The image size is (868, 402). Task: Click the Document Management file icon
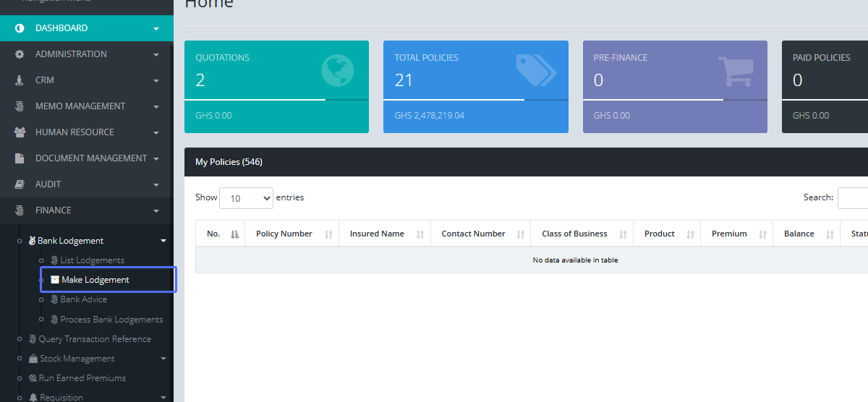(x=20, y=158)
